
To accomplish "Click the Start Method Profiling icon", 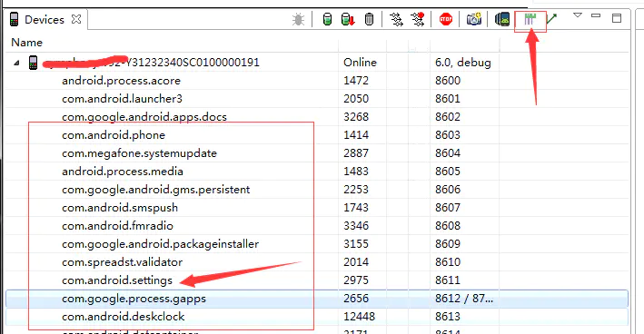I will [418, 19].
